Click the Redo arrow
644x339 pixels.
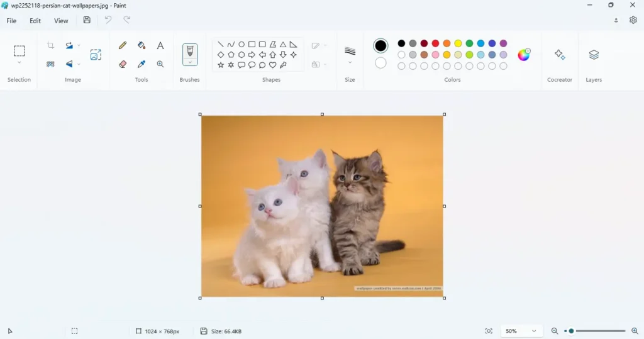(127, 19)
